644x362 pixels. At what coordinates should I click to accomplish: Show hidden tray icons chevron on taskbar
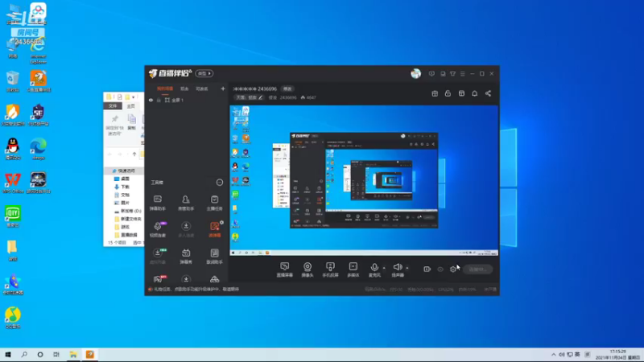(x=553, y=355)
